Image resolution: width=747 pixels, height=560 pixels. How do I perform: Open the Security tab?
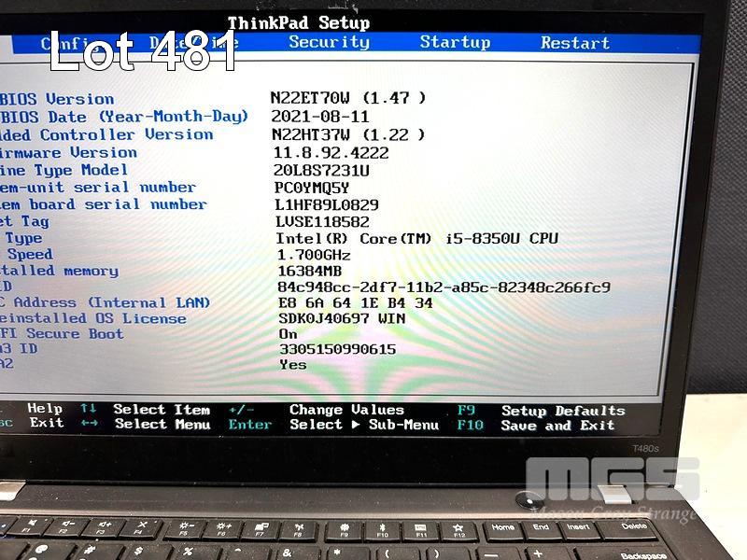(329, 42)
